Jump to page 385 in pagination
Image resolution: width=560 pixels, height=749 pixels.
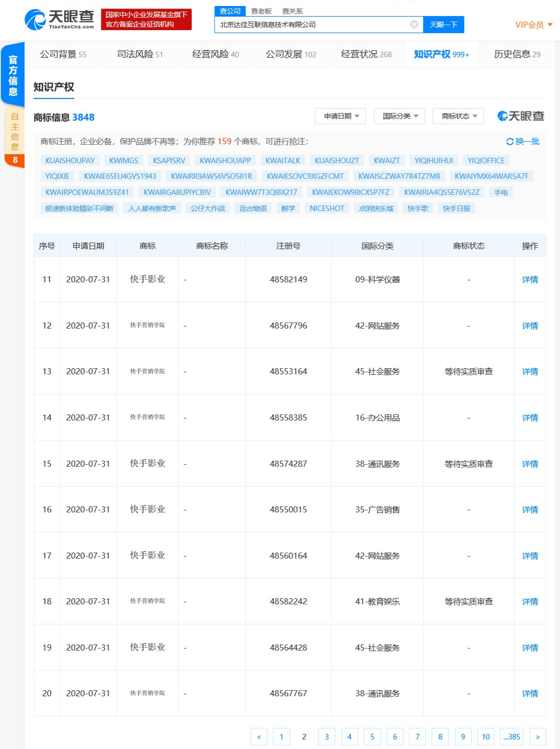pyautogui.click(x=512, y=736)
